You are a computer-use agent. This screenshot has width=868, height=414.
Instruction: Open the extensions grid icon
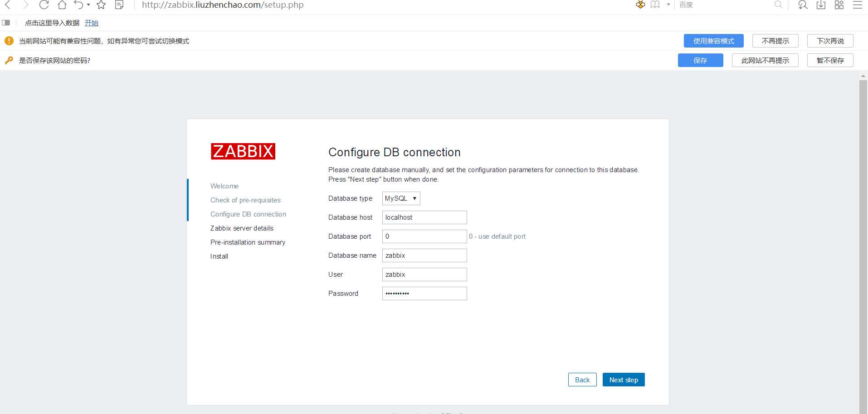tap(839, 5)
